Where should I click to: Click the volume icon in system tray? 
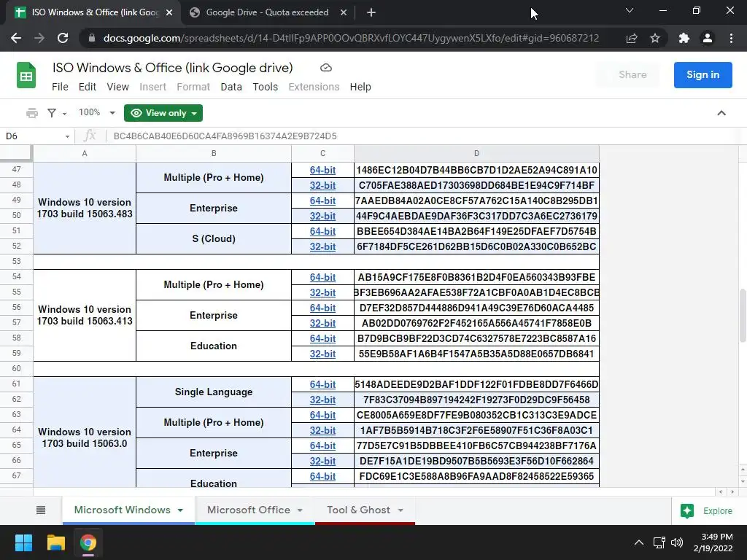click(676, 542)
